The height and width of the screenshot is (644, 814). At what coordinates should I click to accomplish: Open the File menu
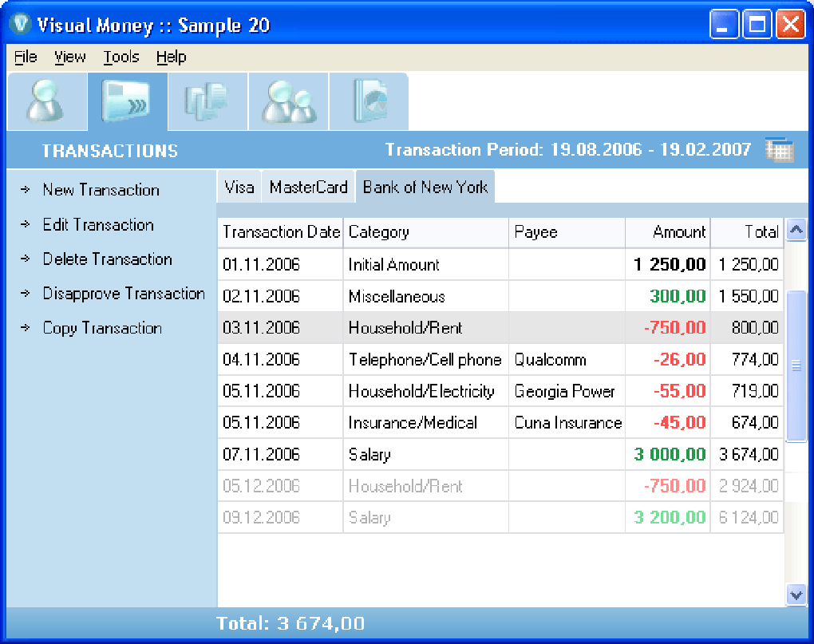(x=25, y=57)
